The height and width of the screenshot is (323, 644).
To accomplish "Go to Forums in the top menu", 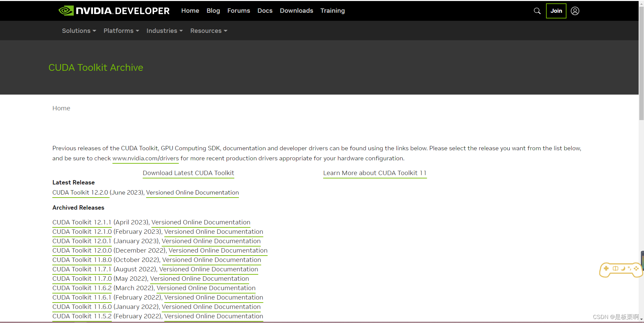I will [x=239, y=11].
